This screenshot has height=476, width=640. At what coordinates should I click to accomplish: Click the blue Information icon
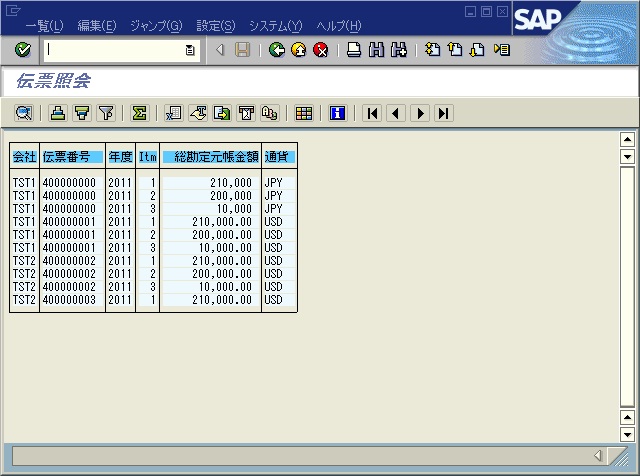click(x=337, y=113)
